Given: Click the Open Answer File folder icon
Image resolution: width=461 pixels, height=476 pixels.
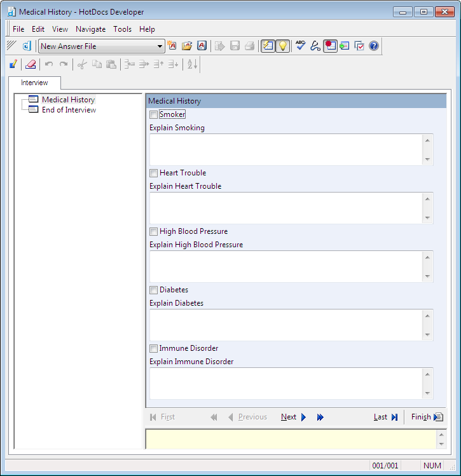Looking at the screenshot, I should (187, 46).
